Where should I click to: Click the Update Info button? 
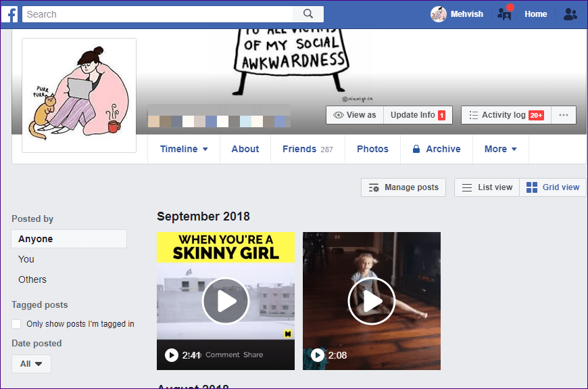coord(418,115)
